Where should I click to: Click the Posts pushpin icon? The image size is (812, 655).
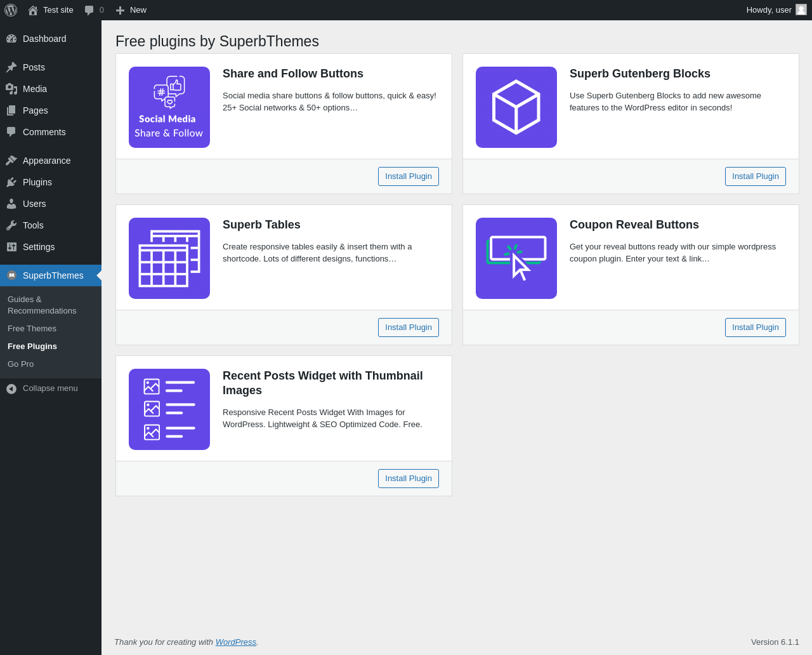click(x=11, y=67)
